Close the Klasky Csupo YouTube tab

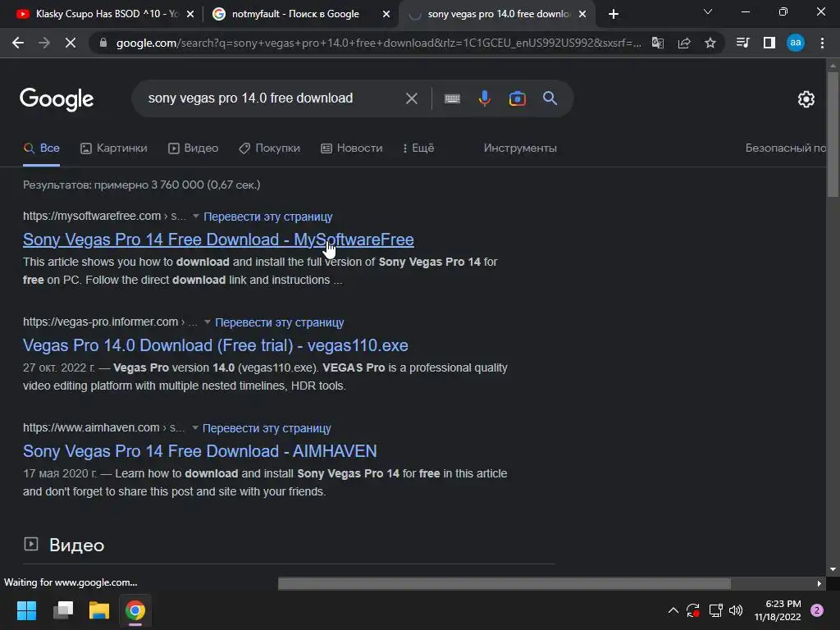190,14
